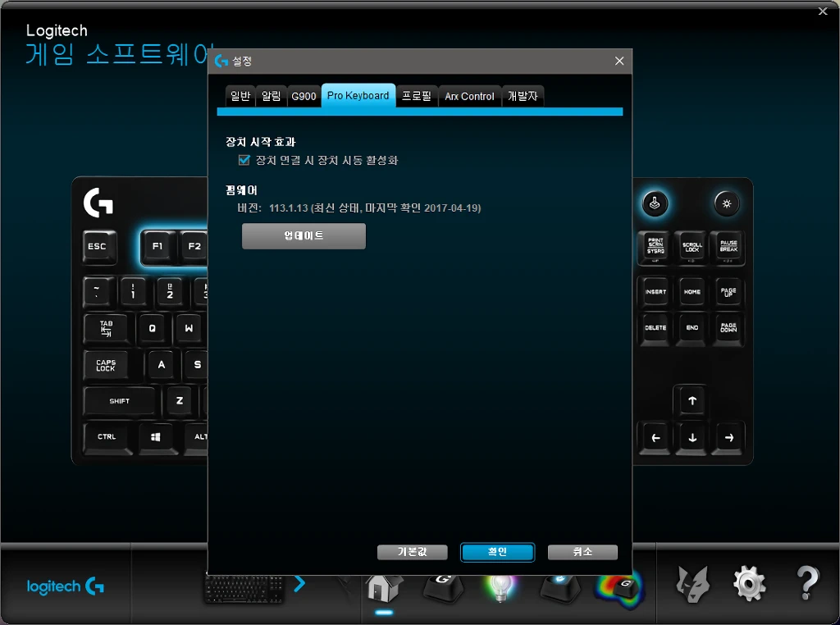This screenshot has width=840, height=625.
Task: Switch to the 프로필 tab
Action: pos(417,97)
